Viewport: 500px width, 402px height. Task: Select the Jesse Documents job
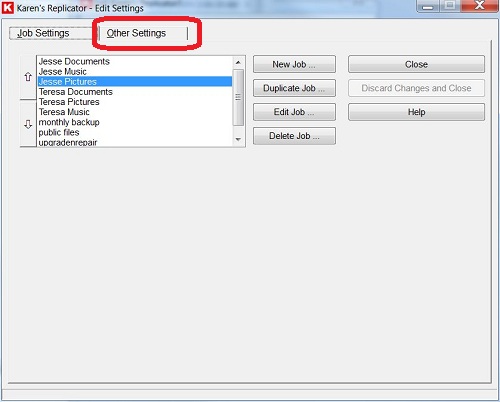point(135,61)
